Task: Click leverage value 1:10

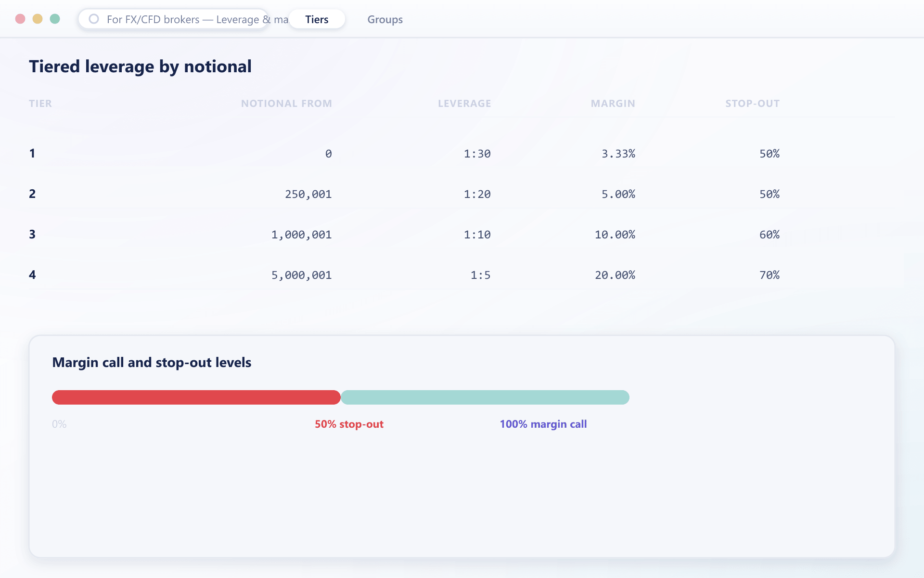Action: coord(477,235)
